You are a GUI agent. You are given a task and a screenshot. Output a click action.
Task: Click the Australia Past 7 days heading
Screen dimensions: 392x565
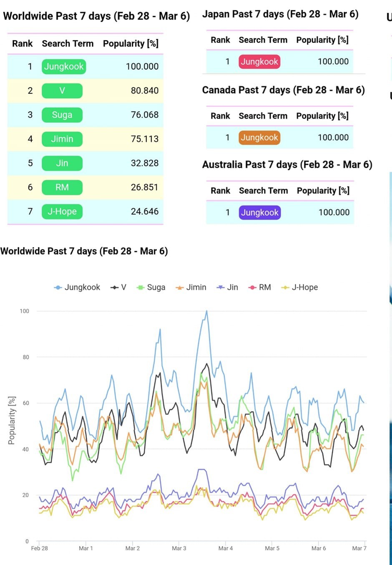point(287,165)
